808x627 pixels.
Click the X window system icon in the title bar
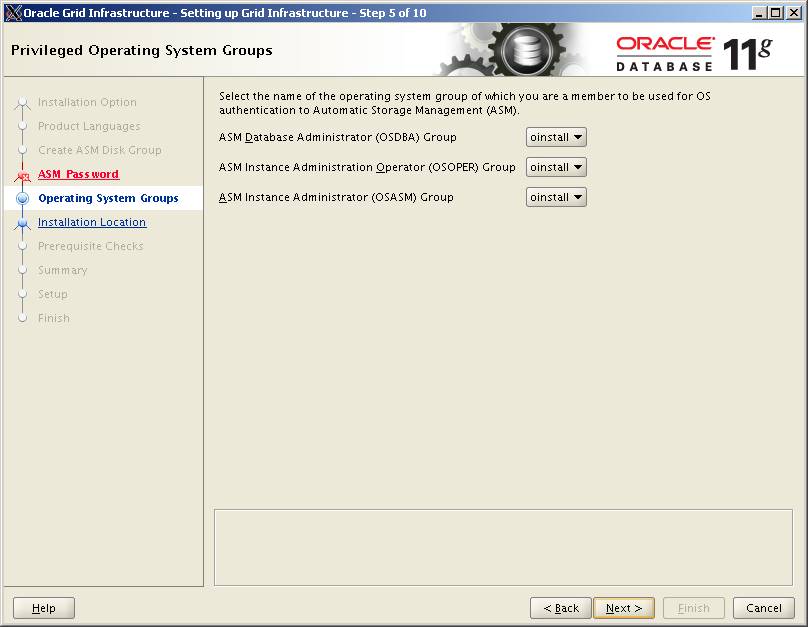tap(13, 13)
